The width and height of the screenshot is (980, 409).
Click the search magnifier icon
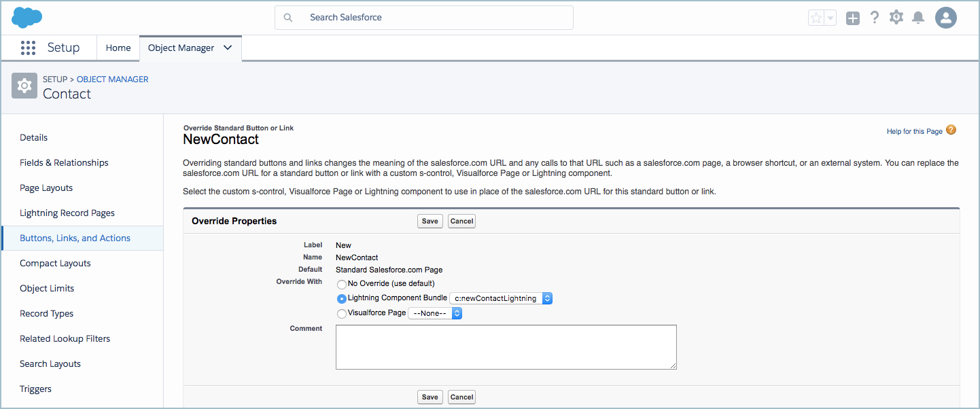(x=289, y=18)
